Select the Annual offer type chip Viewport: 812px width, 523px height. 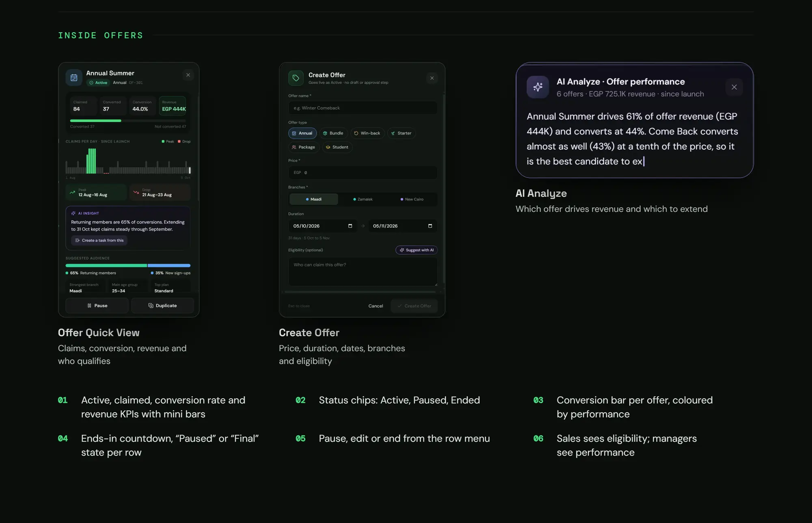click(302, 133)
